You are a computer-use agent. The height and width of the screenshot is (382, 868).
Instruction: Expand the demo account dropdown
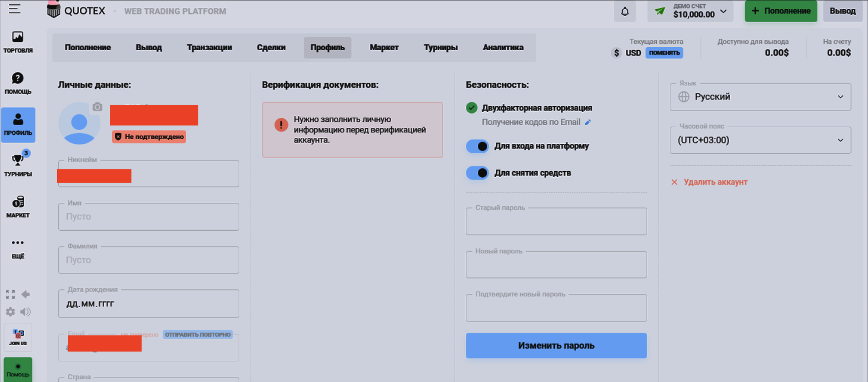690,11
